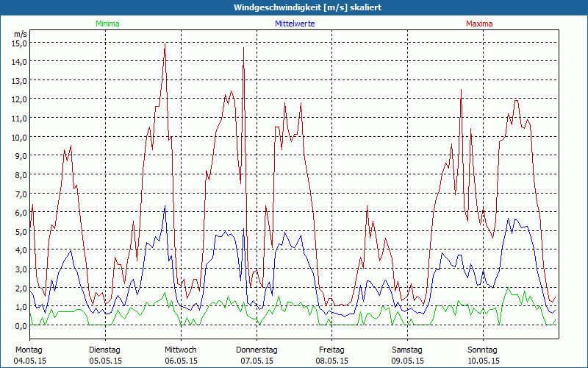The height and width of the screenshot is (368, 588).
Task: Click the Windgeschwindigkeit chart title bar
Action: click(x=294, y=7)
